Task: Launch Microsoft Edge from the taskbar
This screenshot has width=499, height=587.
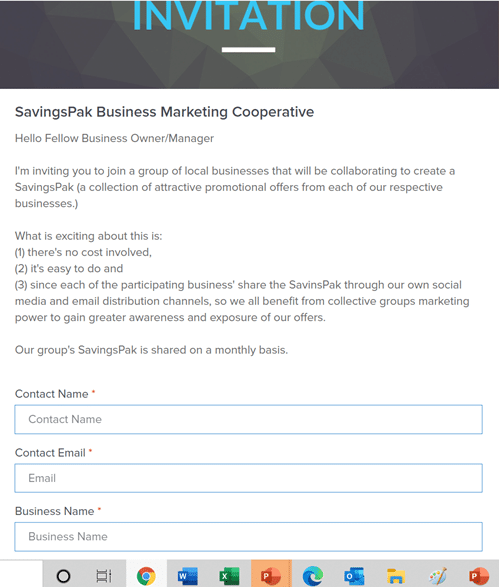Action: [313, 576]
